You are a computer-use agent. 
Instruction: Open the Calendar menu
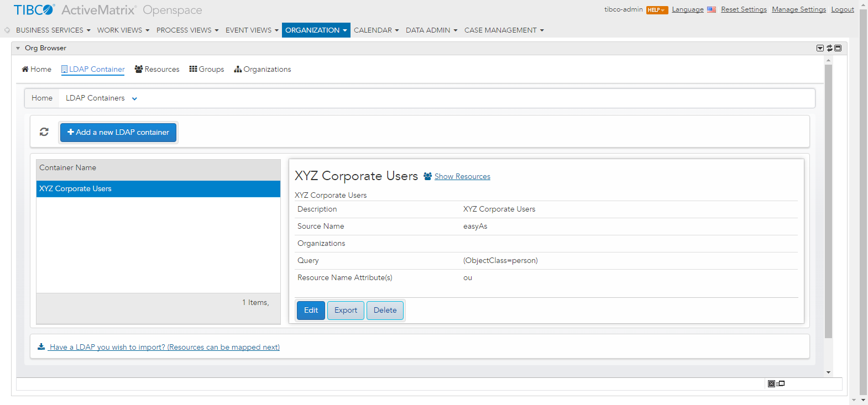[x=376, y=30]
